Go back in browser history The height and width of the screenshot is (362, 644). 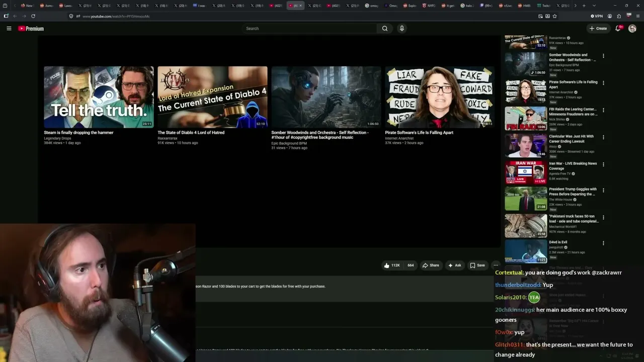(15, 16)
